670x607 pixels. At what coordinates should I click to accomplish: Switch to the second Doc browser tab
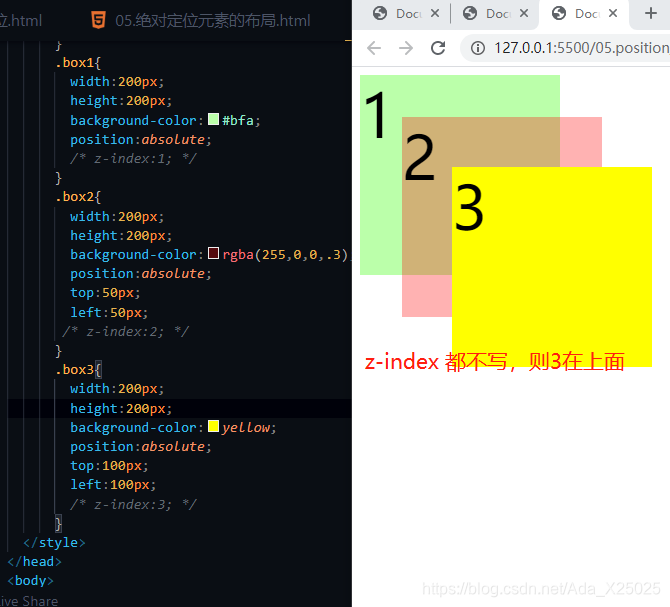tap(494, 14)
